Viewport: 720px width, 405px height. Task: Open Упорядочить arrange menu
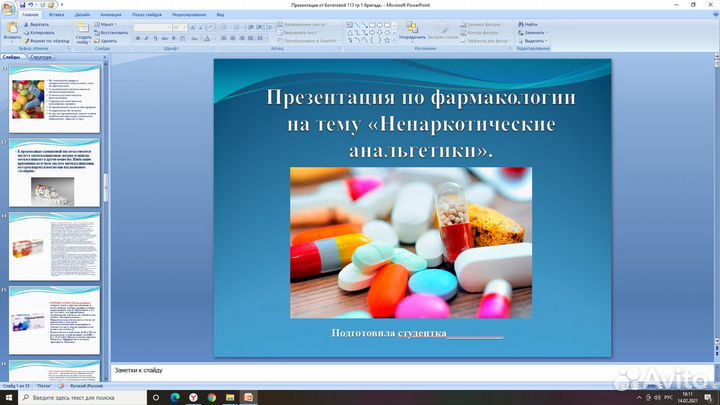point(412,30)
